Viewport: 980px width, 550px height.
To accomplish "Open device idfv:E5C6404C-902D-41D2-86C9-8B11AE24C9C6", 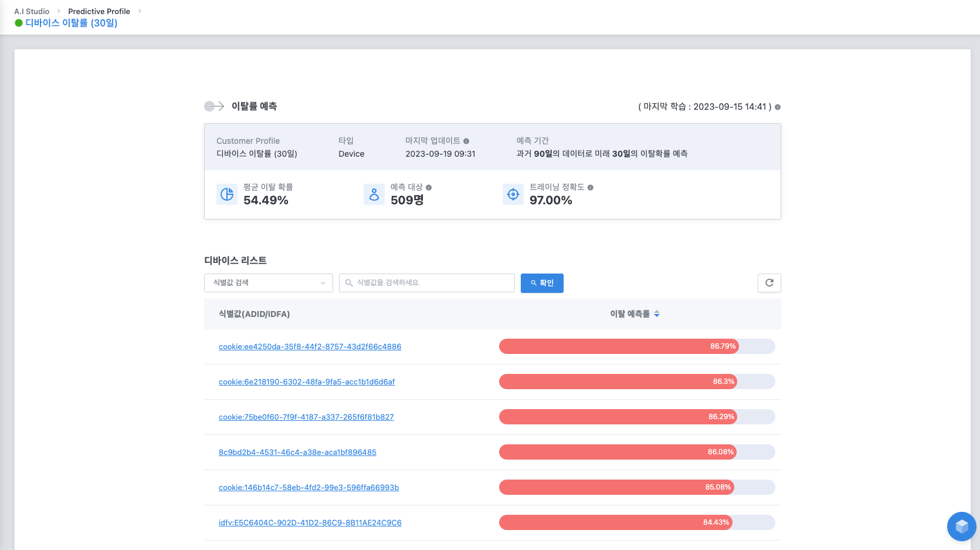I will (310, 523).
